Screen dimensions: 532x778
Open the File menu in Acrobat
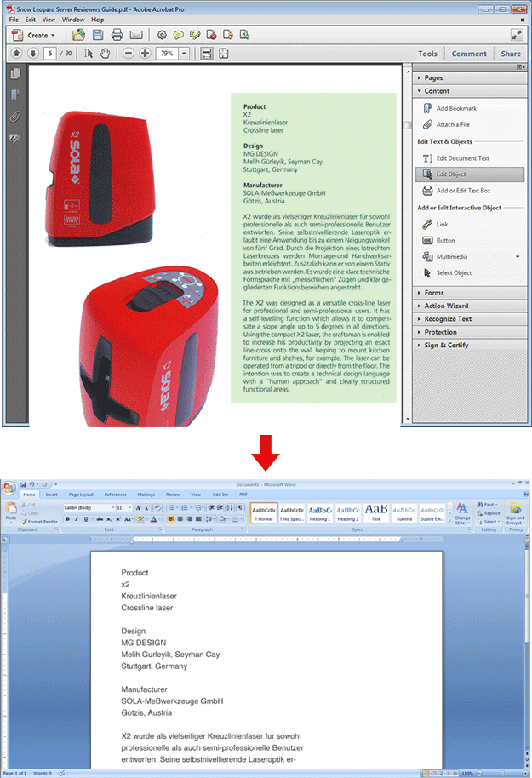click(x=14, y=20)
